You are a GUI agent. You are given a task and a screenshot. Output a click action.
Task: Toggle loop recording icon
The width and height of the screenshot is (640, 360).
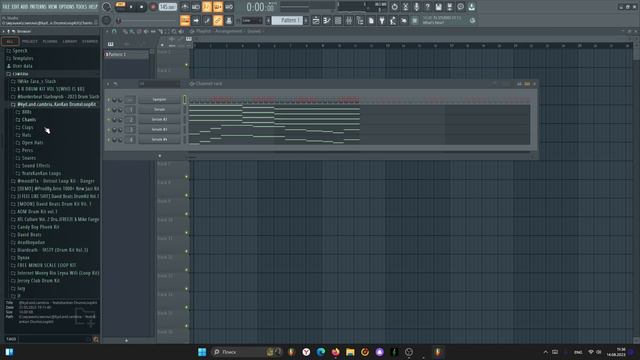pyautogui.click(x=229, y=7)
